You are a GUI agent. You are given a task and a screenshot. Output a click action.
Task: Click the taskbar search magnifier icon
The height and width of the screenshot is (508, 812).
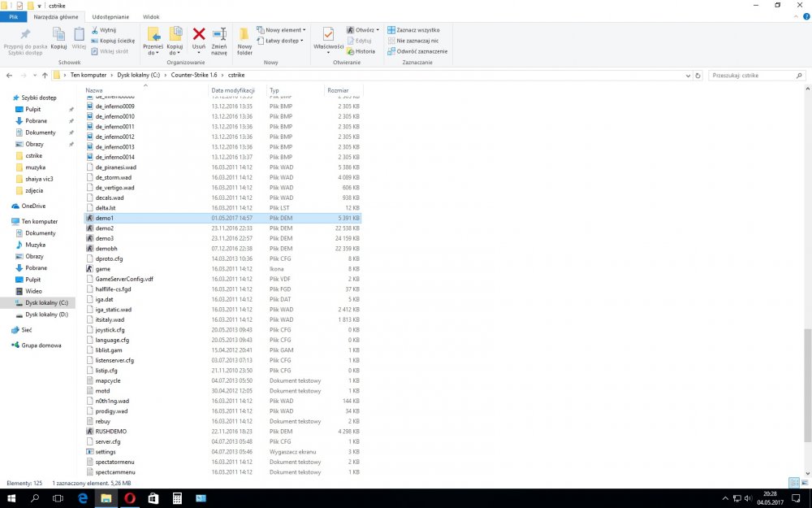pos(35,498)
